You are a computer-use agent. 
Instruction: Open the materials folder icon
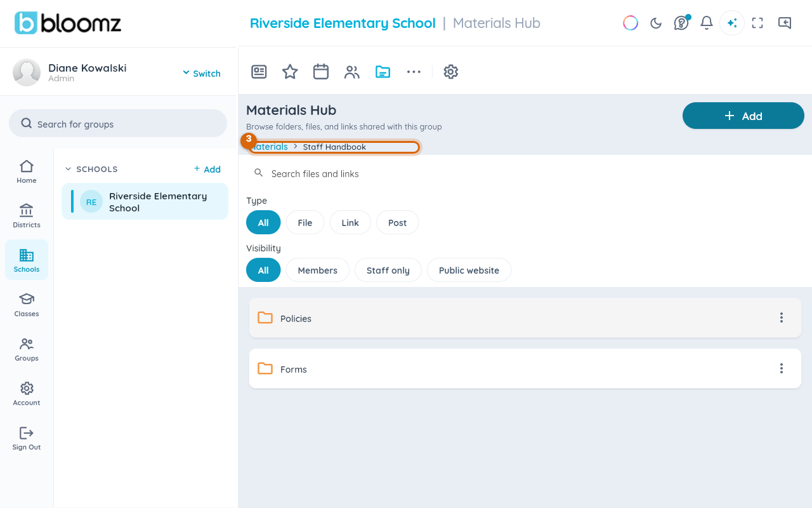(383, 72)
